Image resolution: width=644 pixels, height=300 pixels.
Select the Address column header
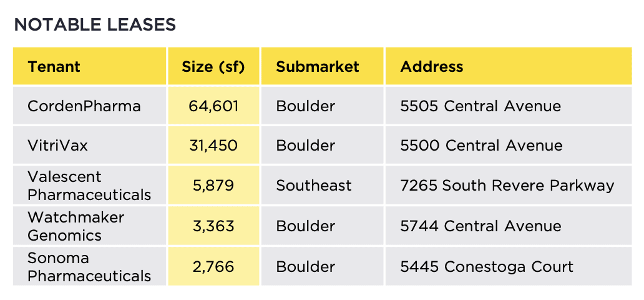click(x=432, y=67)
